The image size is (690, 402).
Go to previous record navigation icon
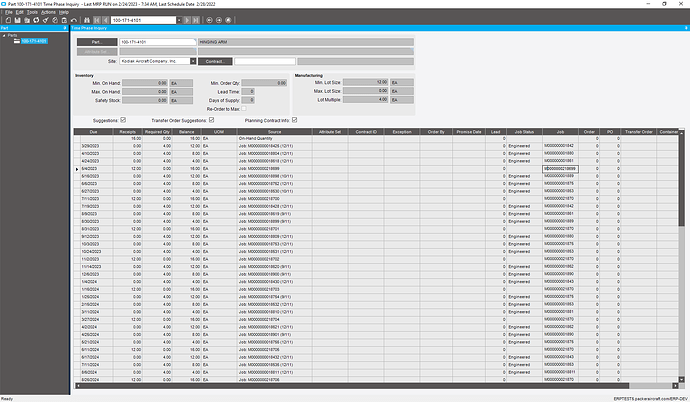point(106,20)
